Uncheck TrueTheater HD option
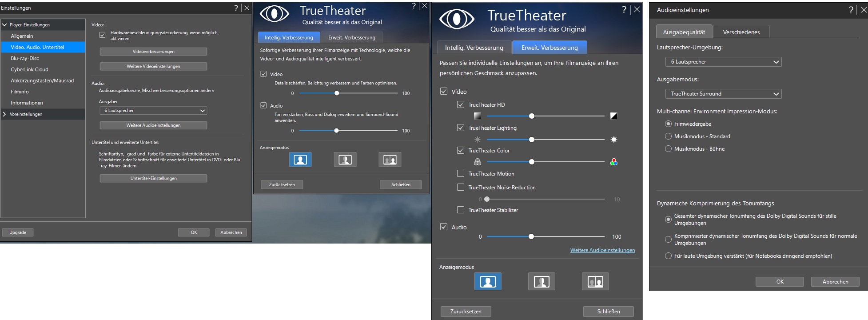 click(x=461, y=104)
